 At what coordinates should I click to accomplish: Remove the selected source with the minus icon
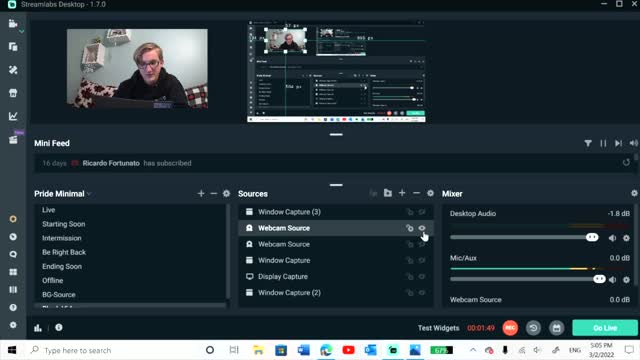[x=416, y=193]
